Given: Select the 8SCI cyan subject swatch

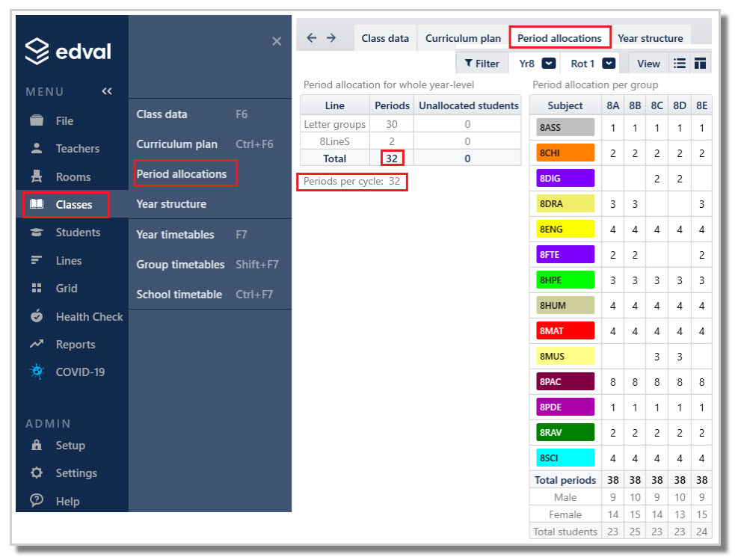Looking at the screenshot, I should 565,458.
